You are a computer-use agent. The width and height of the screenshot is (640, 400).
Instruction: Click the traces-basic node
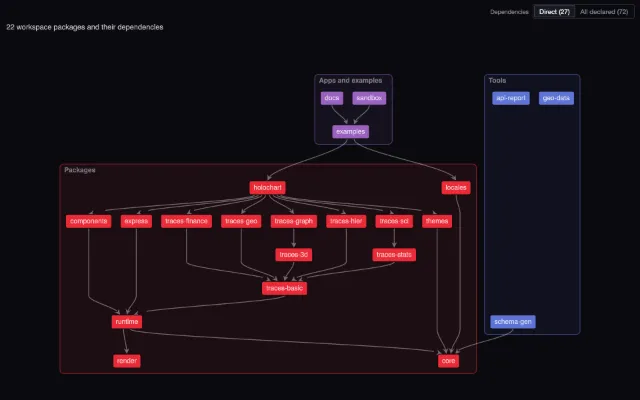point(284,288)
